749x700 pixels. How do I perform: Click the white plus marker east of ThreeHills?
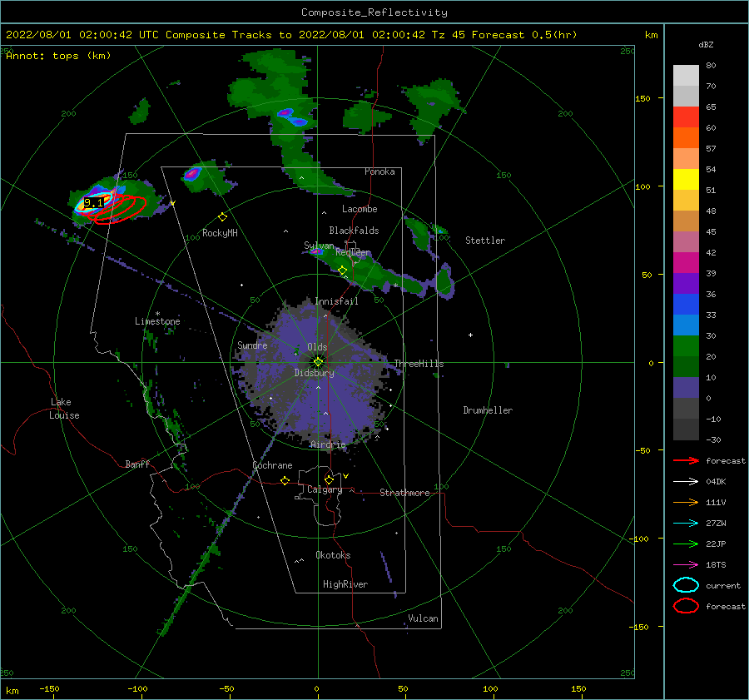coord(470,335)
